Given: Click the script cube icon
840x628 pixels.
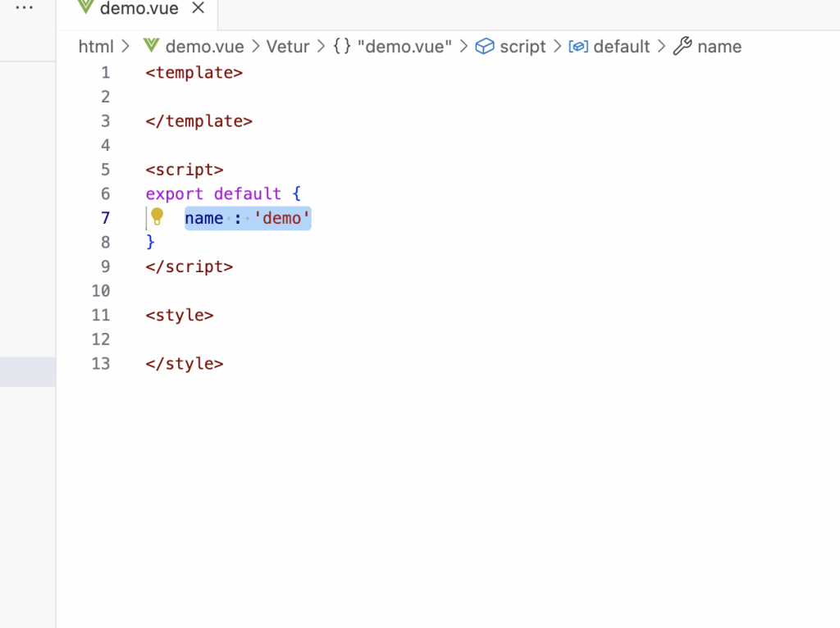Looking at the screenshot, I should click(485, 46).
